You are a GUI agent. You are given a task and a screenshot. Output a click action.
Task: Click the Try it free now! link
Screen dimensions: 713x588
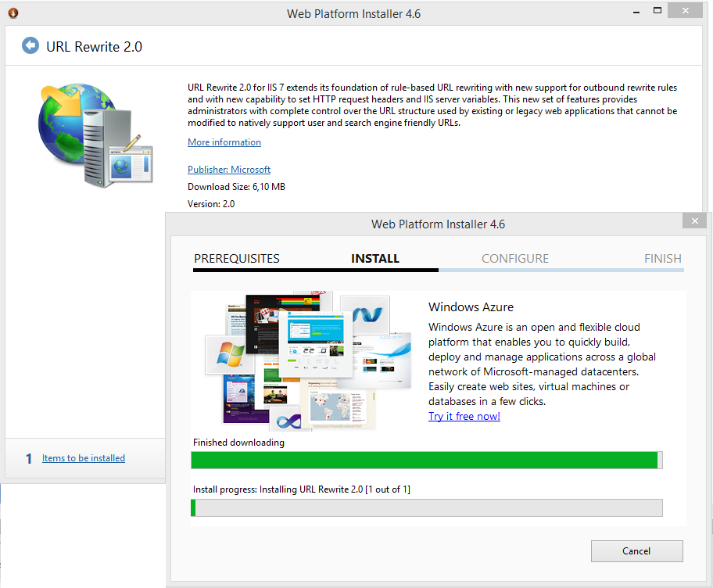tap(464, 416)
